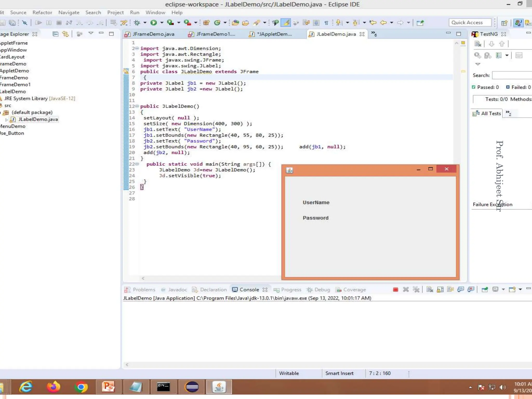Toggle the Mark Occurrences highlighter button
This screenshot has height=399, width=532.
286,23
